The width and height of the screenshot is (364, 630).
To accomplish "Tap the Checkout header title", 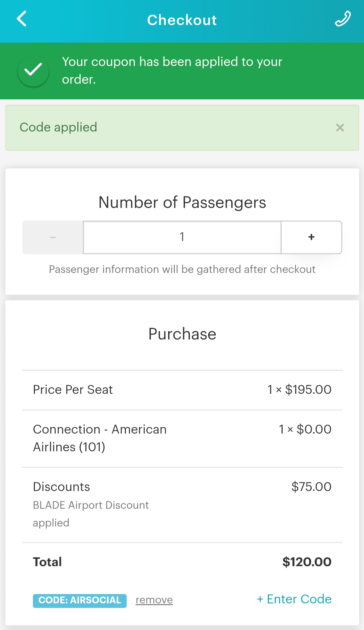I will point(182,20).
